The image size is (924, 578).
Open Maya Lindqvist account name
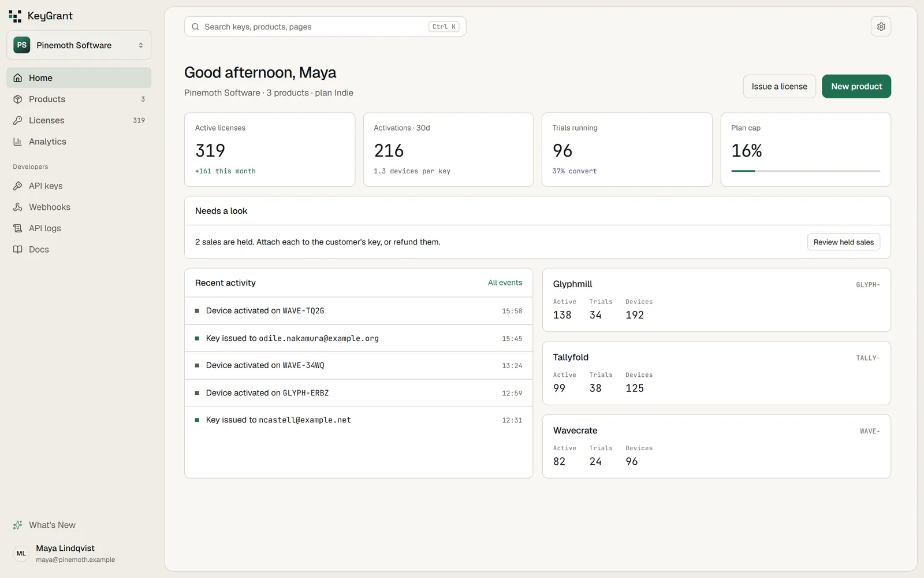click(x=65, y=548)
